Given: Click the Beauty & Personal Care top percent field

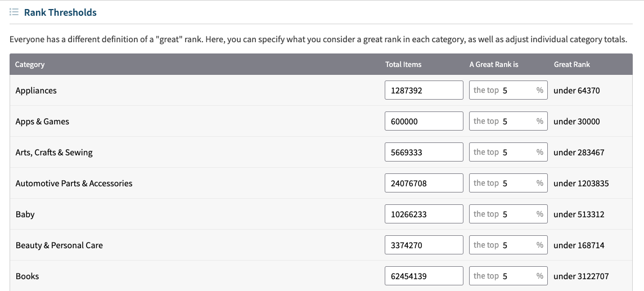Looking at the screenshot, I should click(x=508, y=245).
